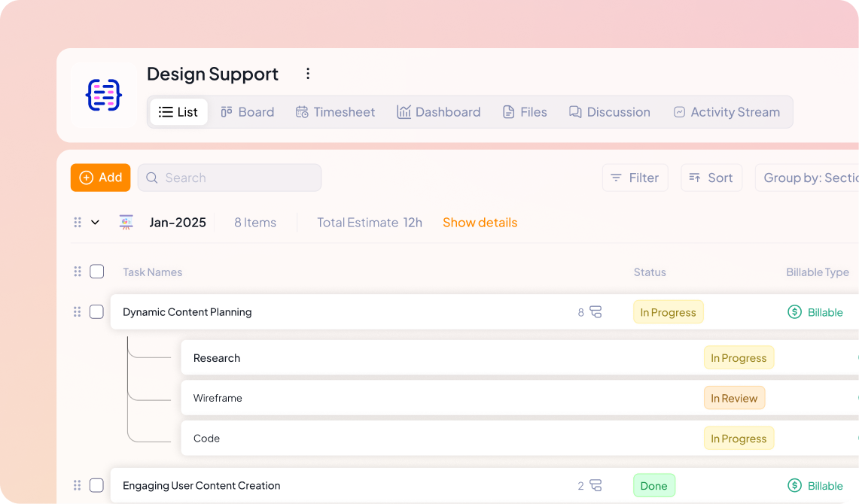Screen dimensions: 859x504
Task: Open In Progress status dropdown for Dynamic Content Planning
Action: coord(668,312)
